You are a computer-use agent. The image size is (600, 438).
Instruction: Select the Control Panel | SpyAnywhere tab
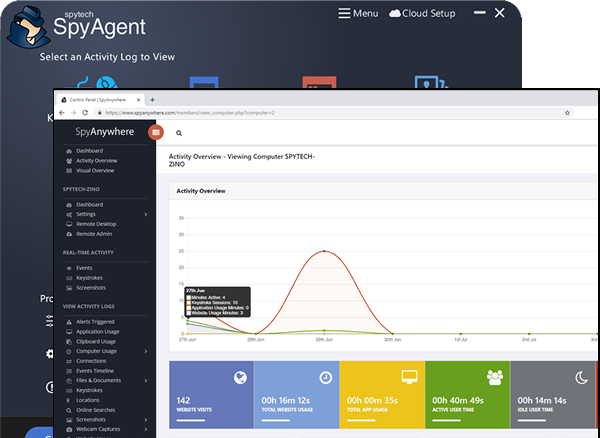(x=100, y=100)
